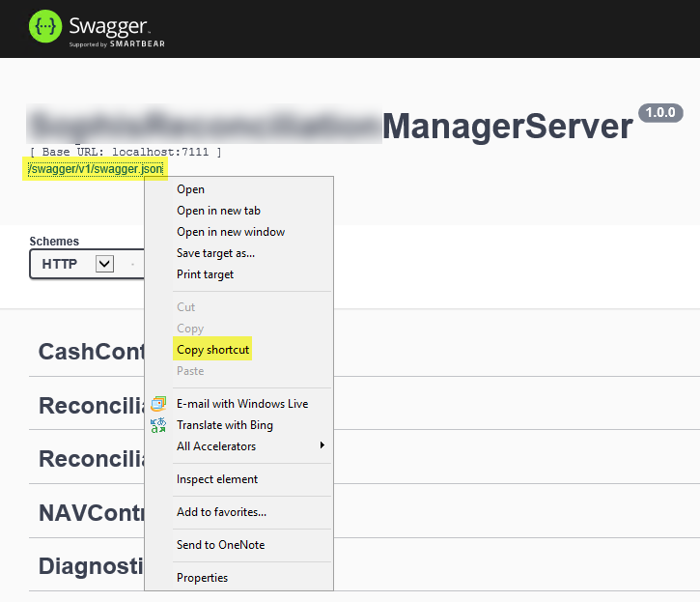Choose Save target as...
The width and height of the screenshot is (700, 602).
point(215,253)
